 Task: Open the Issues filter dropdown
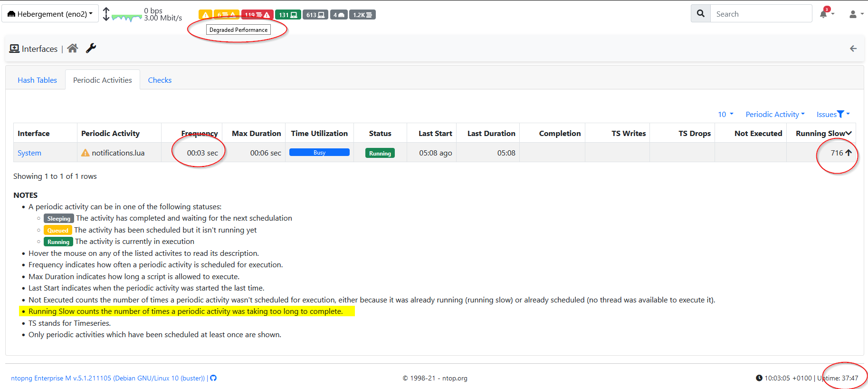(x=833, y=114)
